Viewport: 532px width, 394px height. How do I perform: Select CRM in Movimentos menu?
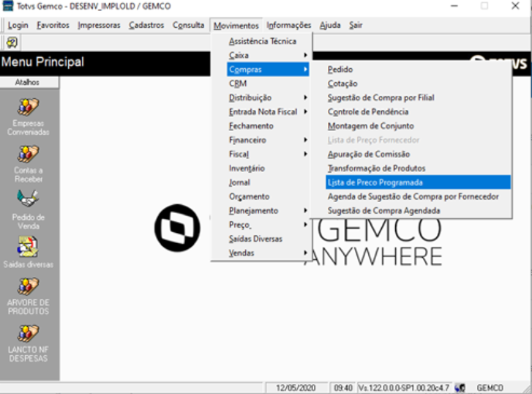coord(268,83)
